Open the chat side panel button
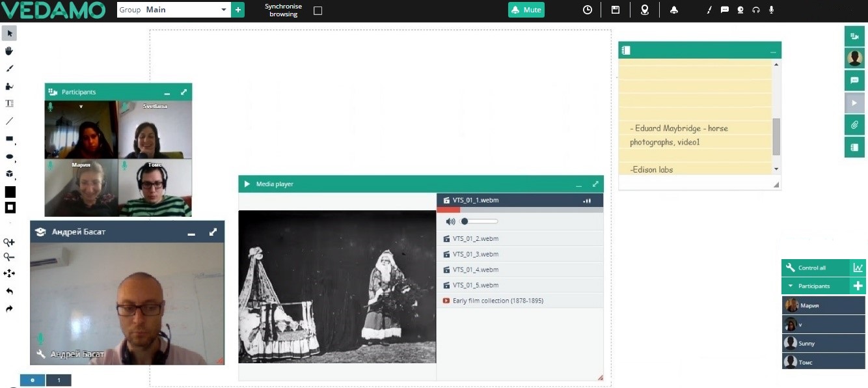 tap(854, 81)
